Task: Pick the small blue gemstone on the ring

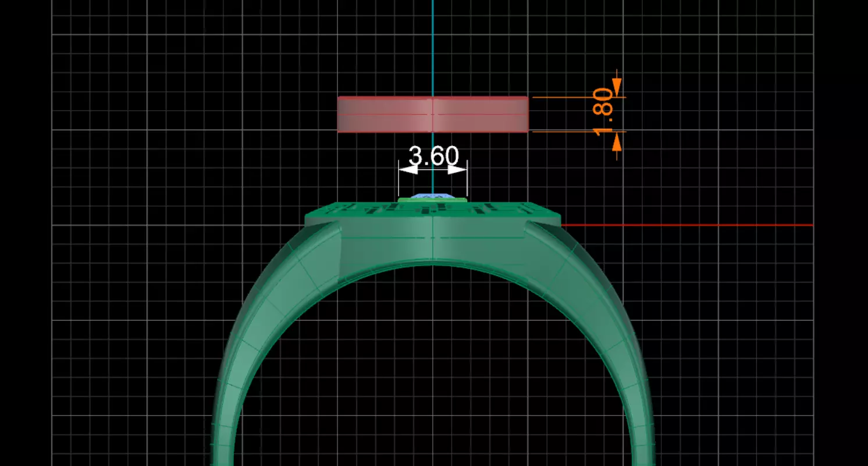Action: pyautogui.click(x=433, y=197)
